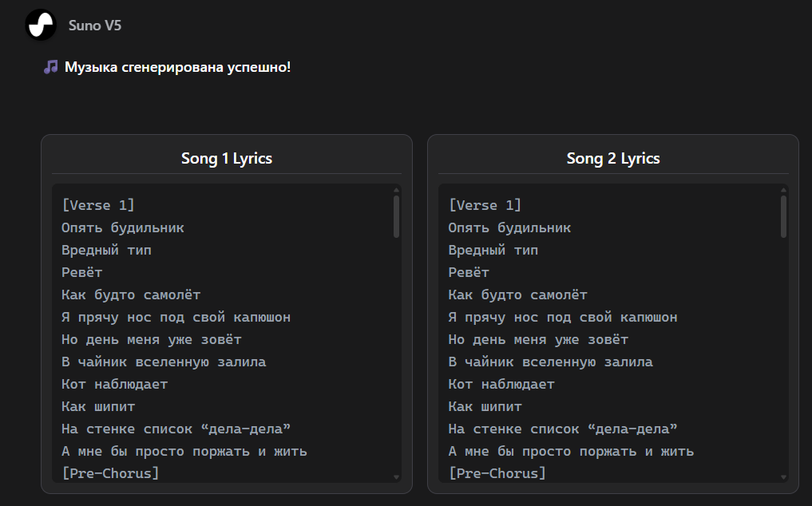Click the Song 2 lyrics scrollbar thumb
Screen dimensions: 812x506
point(783,216)
